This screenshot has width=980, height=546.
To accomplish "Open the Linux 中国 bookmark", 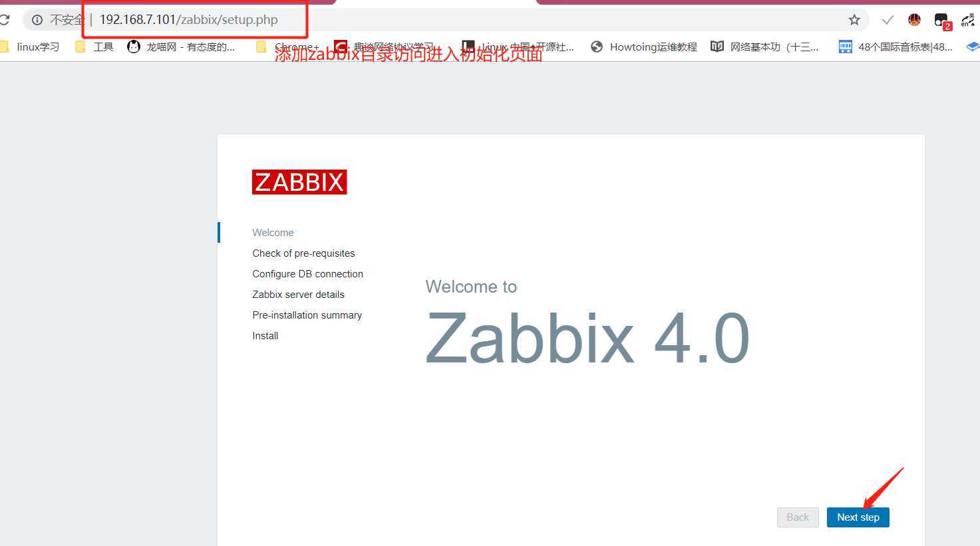I will pyautogui.click(x=518, y=47).
